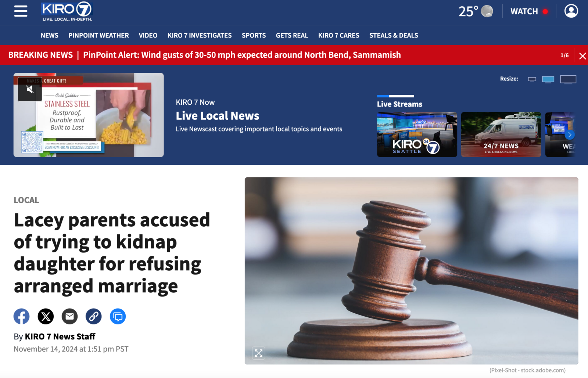Share article on X

[46, 316]
